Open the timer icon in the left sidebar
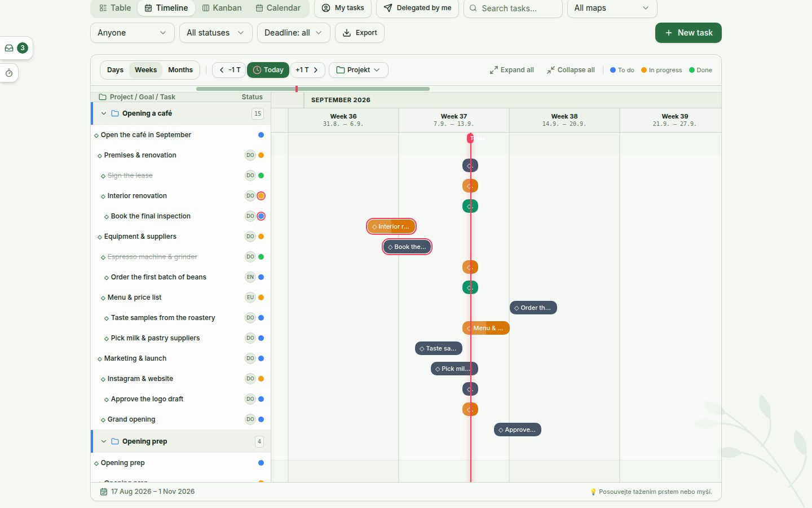The width and height of the screenshot is (812, 508). click(x=9, y=73)
